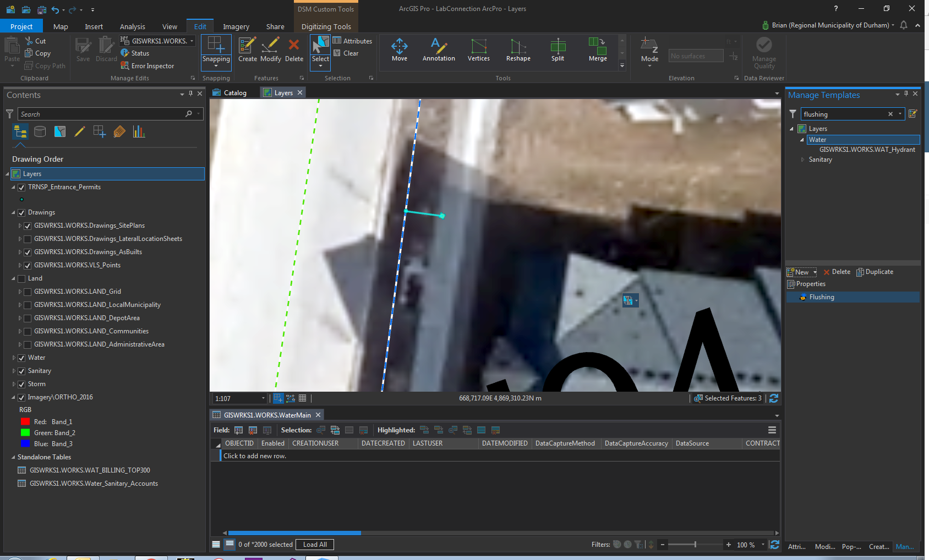Close the WaterMain table tab
Viewport: 929px width, 560px height.
tap(318, 415)
